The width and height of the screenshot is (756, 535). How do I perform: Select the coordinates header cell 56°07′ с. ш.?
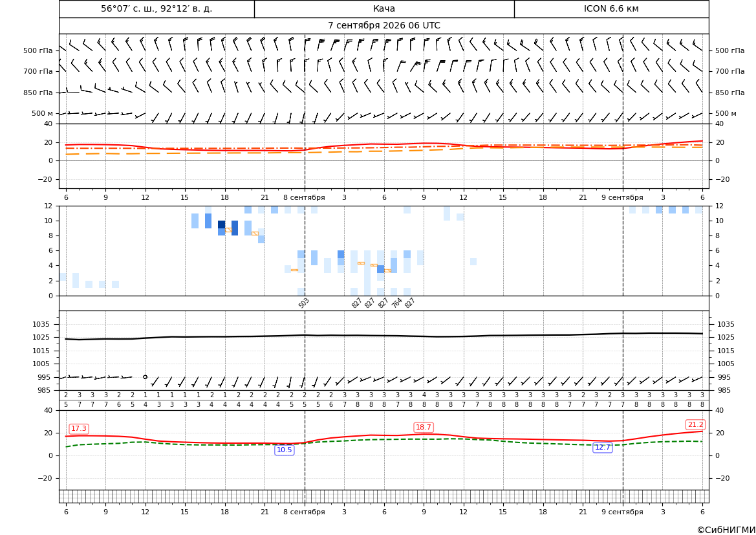(157, 8)
